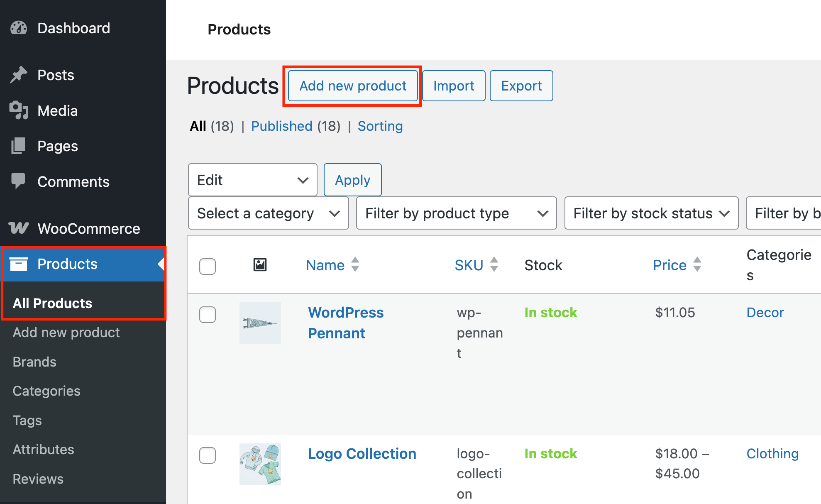Click In stock status for WordPress Pennant
The height and width of the screenshot is (504, 821).
coord(551,313)
